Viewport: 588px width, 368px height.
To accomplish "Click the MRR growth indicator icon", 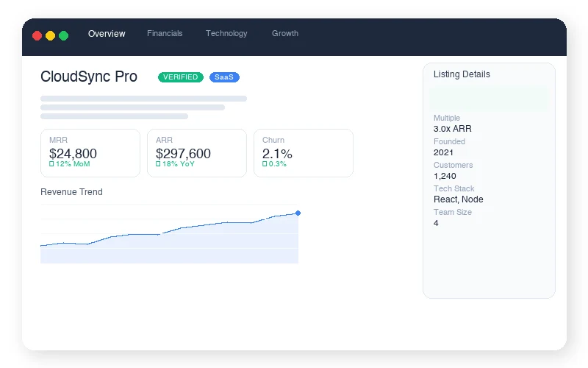I will click(51, 164).
